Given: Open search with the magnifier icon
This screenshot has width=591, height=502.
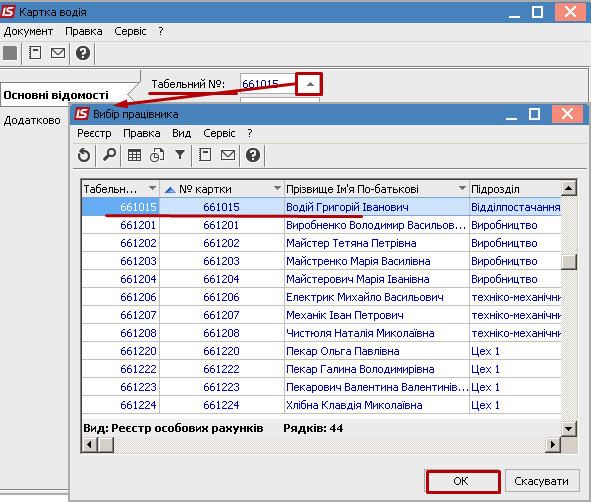Looking at the screenshot, I should point(110,155).
